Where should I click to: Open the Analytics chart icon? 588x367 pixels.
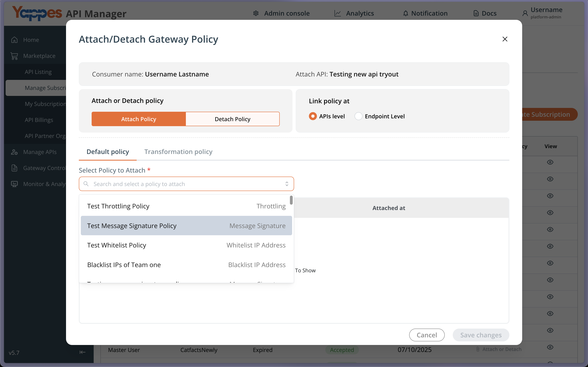338,13
